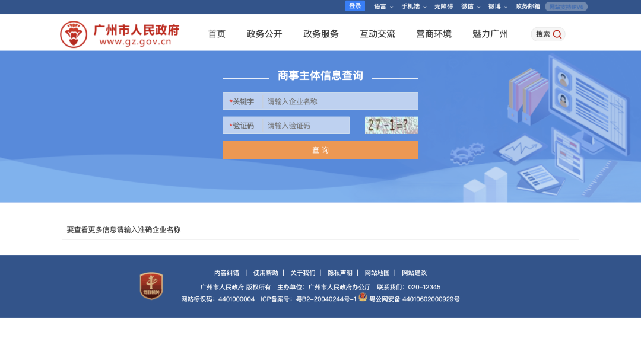This screenshot has height=364, width=641.
Task: Select the 互动交流 menu item
Action: [376, 34]
